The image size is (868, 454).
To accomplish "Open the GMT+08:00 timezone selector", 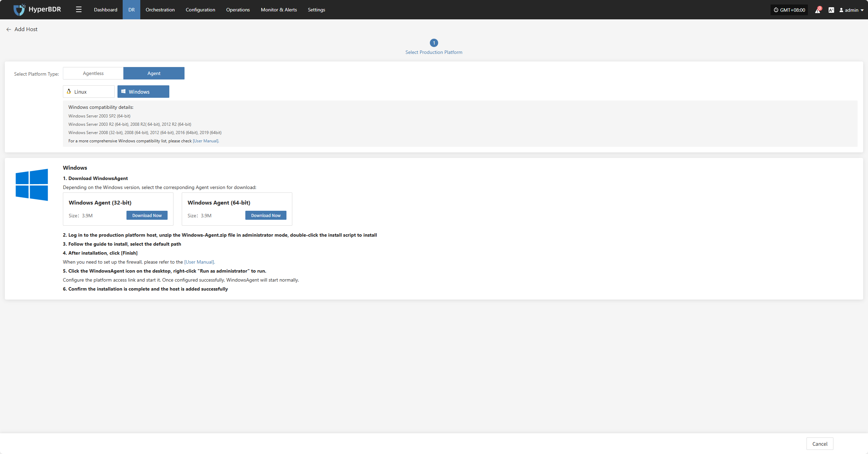I will (789, 10).
